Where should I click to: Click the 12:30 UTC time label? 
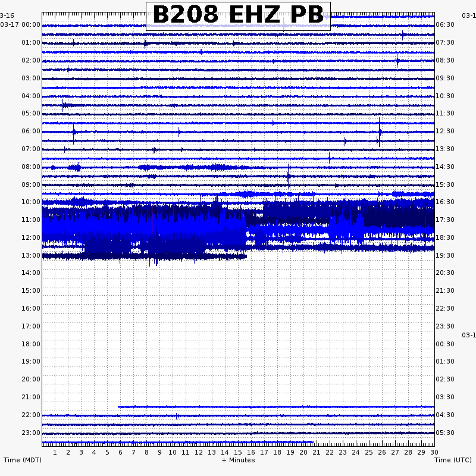coord(445,131)
